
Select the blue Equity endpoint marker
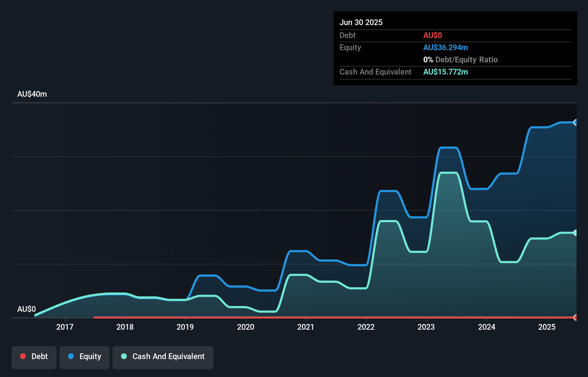[576, 123]
